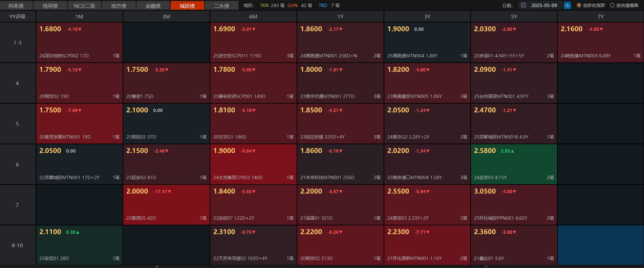Open the 20泰贤发展MTN001 19D cell
Viewport: 644px width, 268px height.
pyautogui.click(x=79, y=124)
